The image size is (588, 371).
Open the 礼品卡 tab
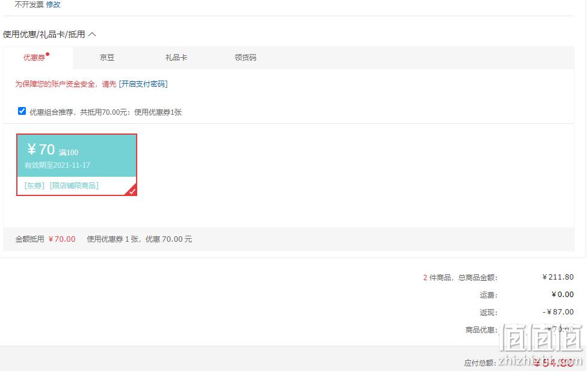coord(176,57)
